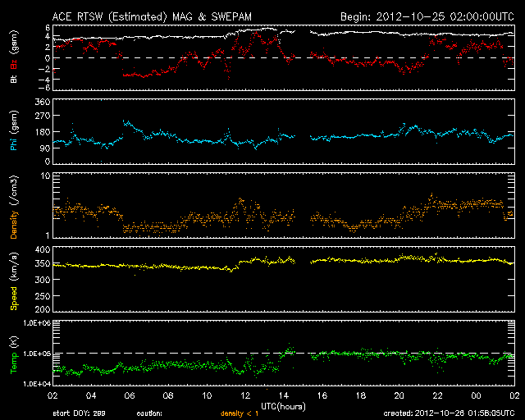Image resolution: width=525 pixels, height=420 pixels.
Task: Click the 04 hour label on time axis
Action: coord(91,395)
